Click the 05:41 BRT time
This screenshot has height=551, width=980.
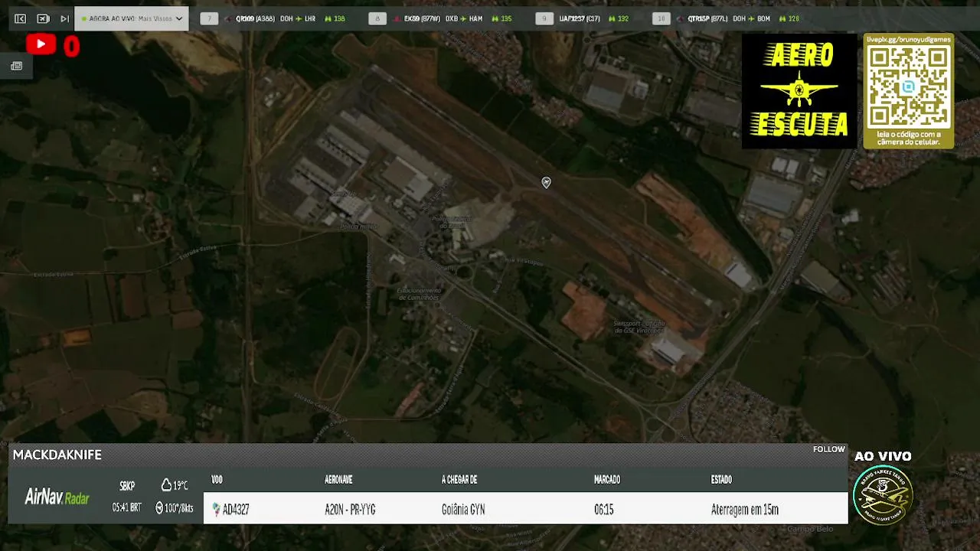click(x=126, y=507)
